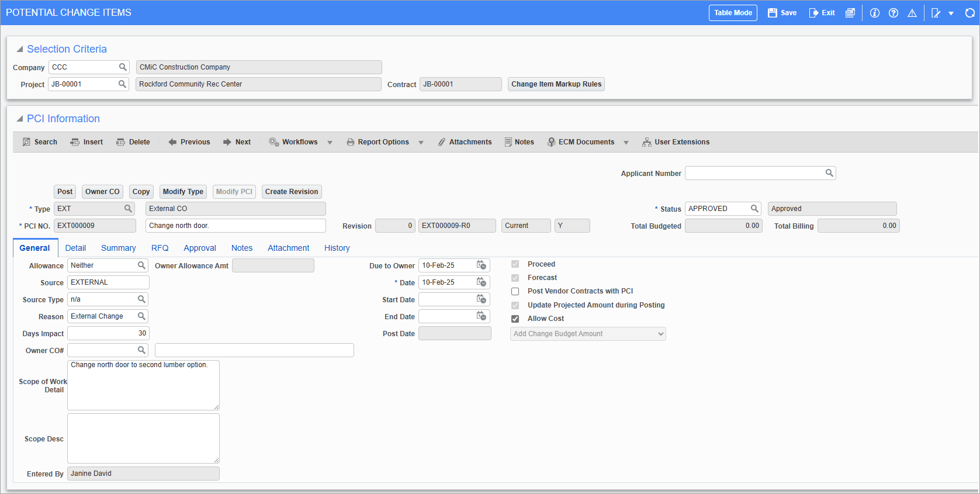Toggle the Proceed checkbox

tap(515, 264)
